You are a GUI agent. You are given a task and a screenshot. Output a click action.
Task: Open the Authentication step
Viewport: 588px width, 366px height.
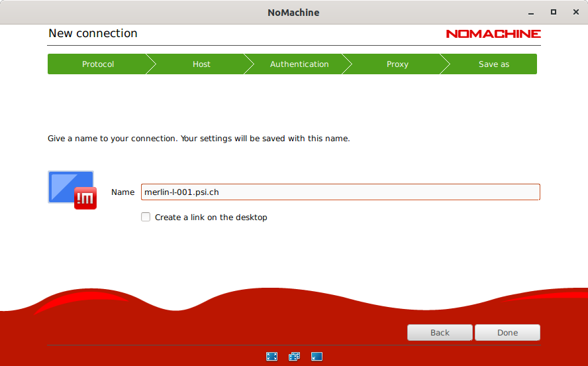pos(299,64)
